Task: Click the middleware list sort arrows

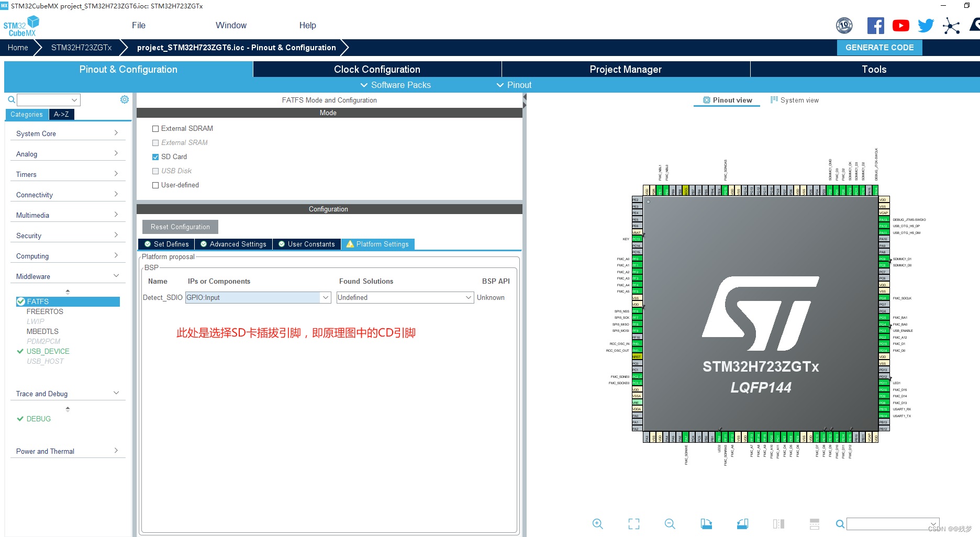Action: [x=68, y=292]
